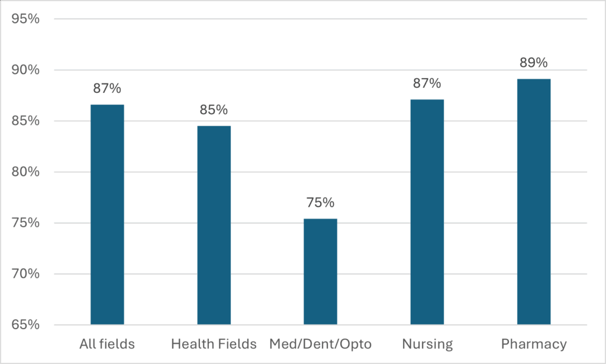Viewport: 606px width, 364px height.
Task: Select the 87% label above All fields
Action: pyautogui.click(x=107, y=89)
